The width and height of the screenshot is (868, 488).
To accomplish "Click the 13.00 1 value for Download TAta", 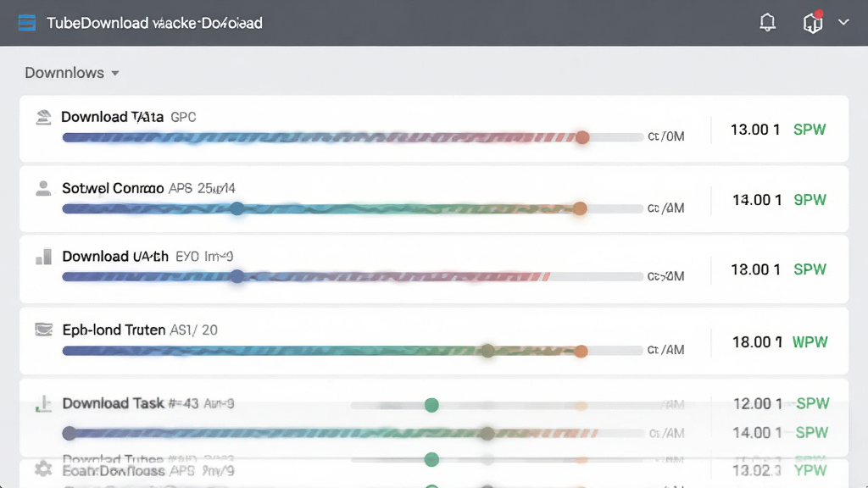I will click(755, 130).
